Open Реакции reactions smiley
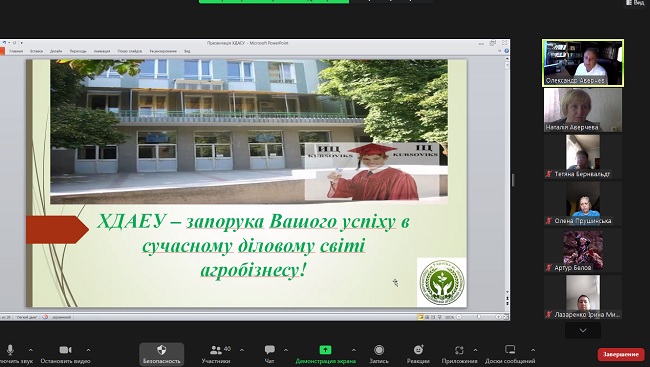Viewport: 650px width, 367px height. 418,350
